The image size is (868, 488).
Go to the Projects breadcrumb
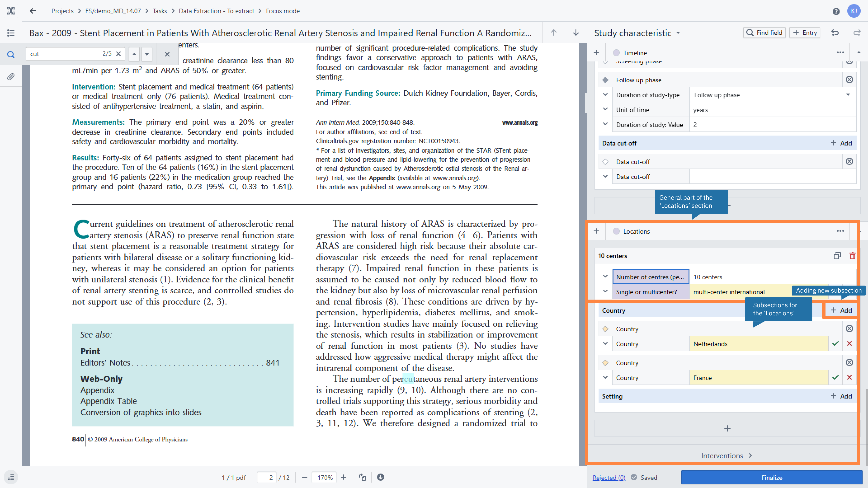pyautogui.click(x=62, y=11)
